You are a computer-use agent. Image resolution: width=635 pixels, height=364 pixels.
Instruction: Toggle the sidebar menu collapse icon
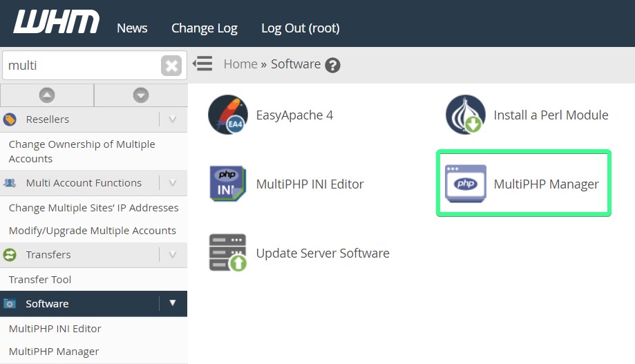pyautogui.click(x=202, y=64)
